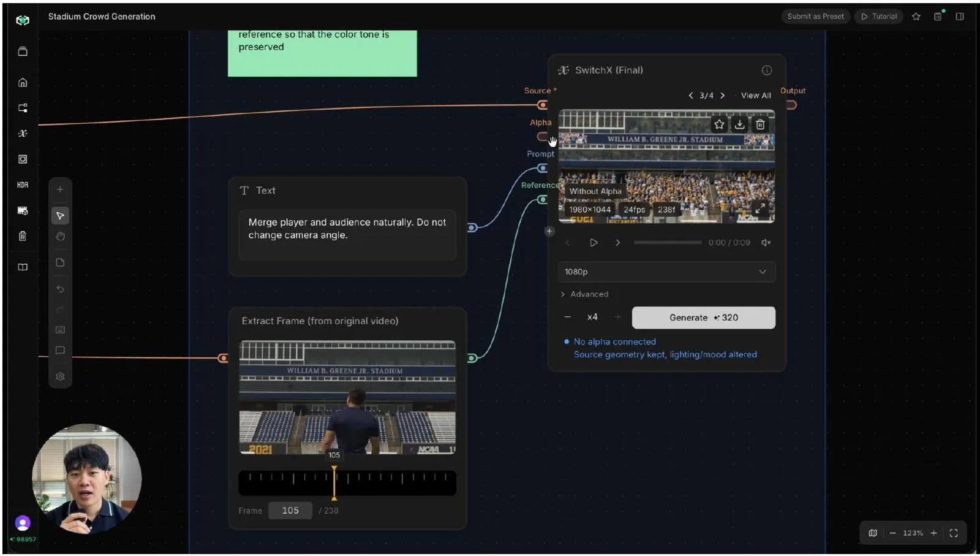Switch to the hand pan tool
Screen dimensions: 980x556
[x=60, y=237]
